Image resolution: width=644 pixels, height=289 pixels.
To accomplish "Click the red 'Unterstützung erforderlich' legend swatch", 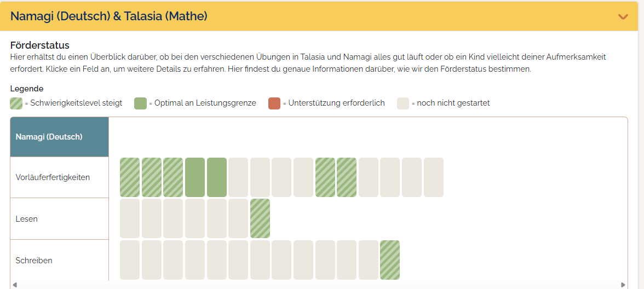I will [x=274, y=103].
